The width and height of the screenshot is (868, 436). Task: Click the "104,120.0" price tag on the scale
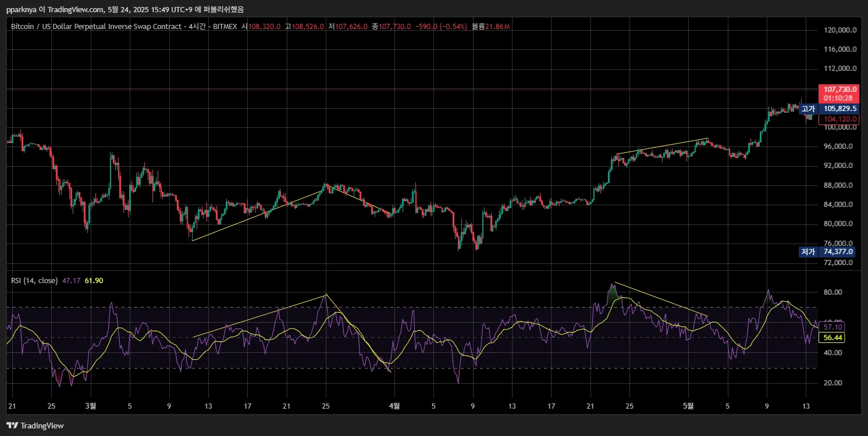(x=838, y=119)
